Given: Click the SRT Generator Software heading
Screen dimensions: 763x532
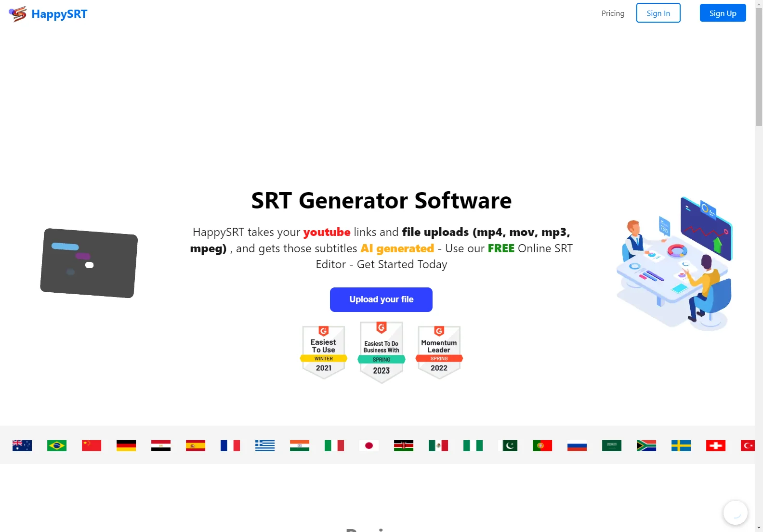Looking at the screenshot, I should pos(381,200).
